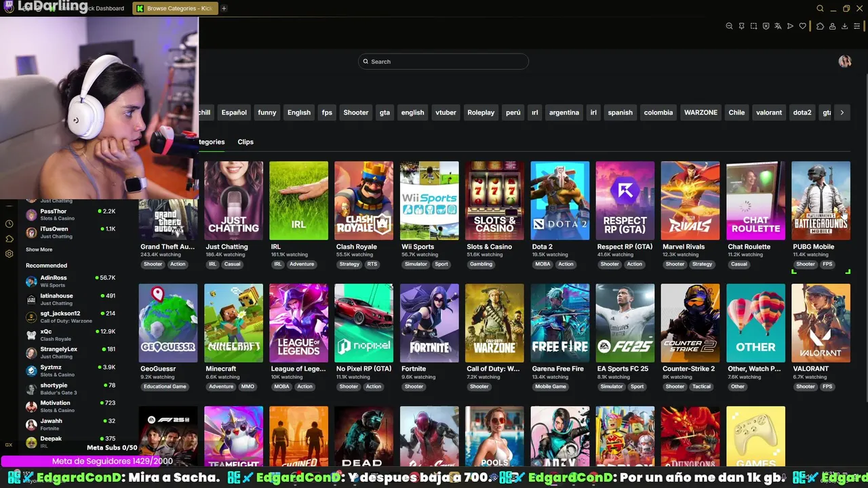Open the downloads icon
The height and width of the screenshot is (488, 868).
844,26
